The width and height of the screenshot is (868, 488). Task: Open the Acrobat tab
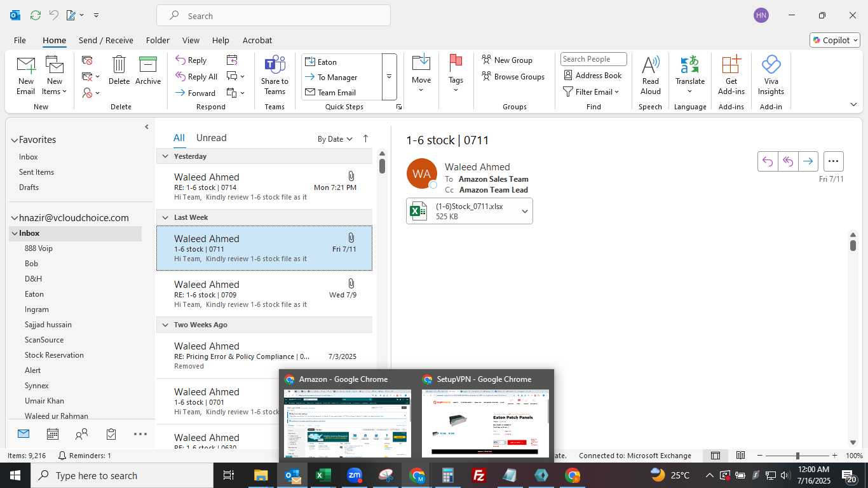click(257, 40)
